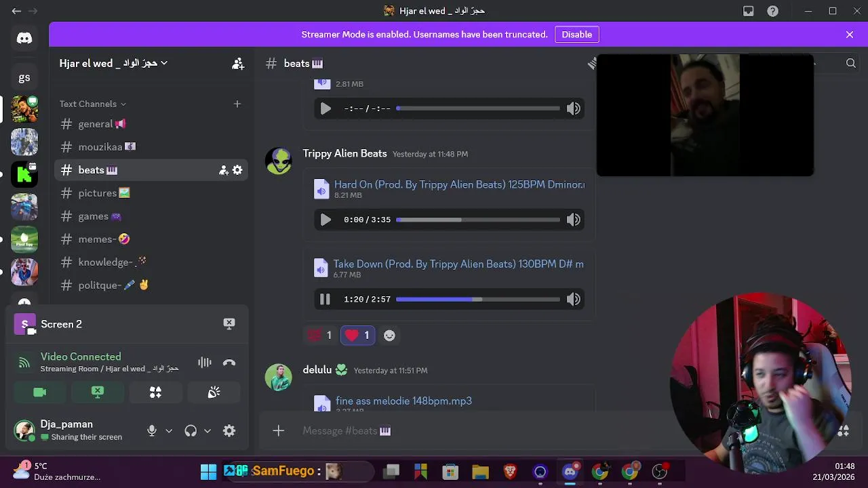Open Windows Start menu
This screenshot has width=868, height=488.
[x=208, y=471]
